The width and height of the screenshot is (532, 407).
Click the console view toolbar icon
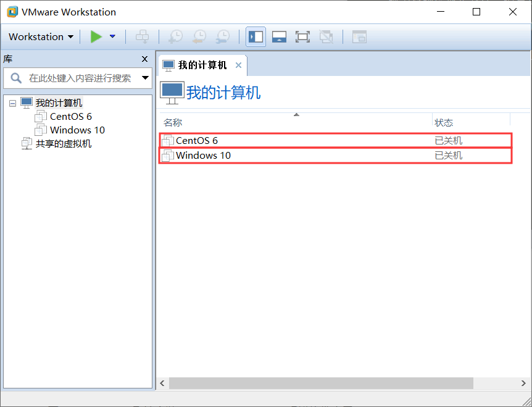click(x=359, y=37)
